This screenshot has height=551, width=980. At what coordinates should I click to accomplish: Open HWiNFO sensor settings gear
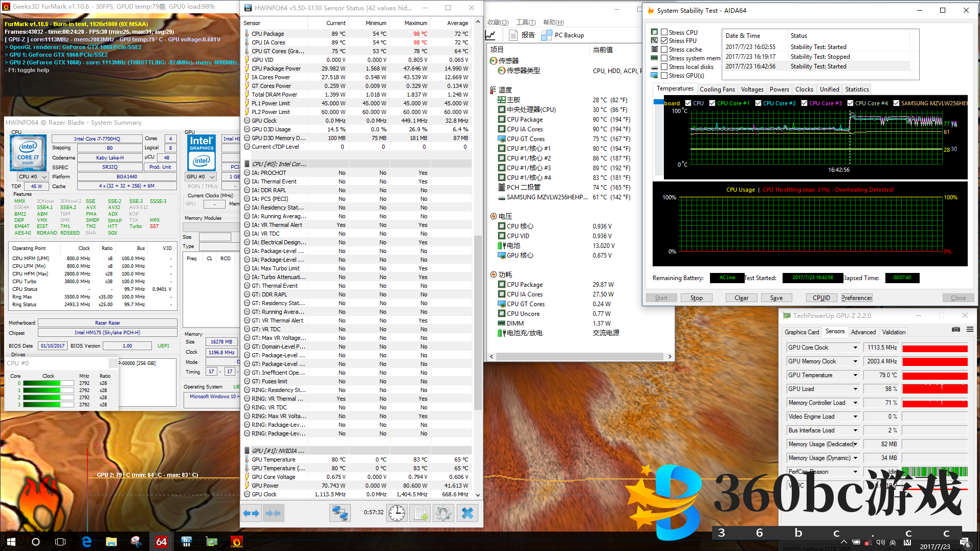point(443,513)
